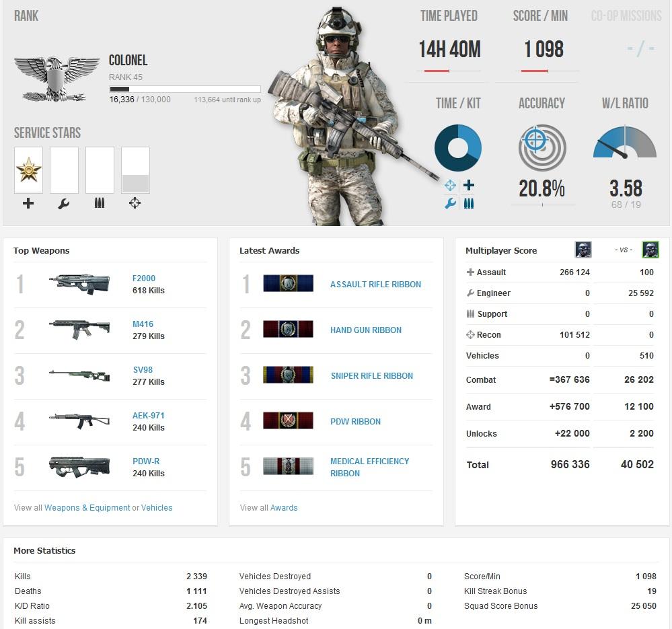
Task: Open the PDW-R weapon link
Action: click(146, 461)
